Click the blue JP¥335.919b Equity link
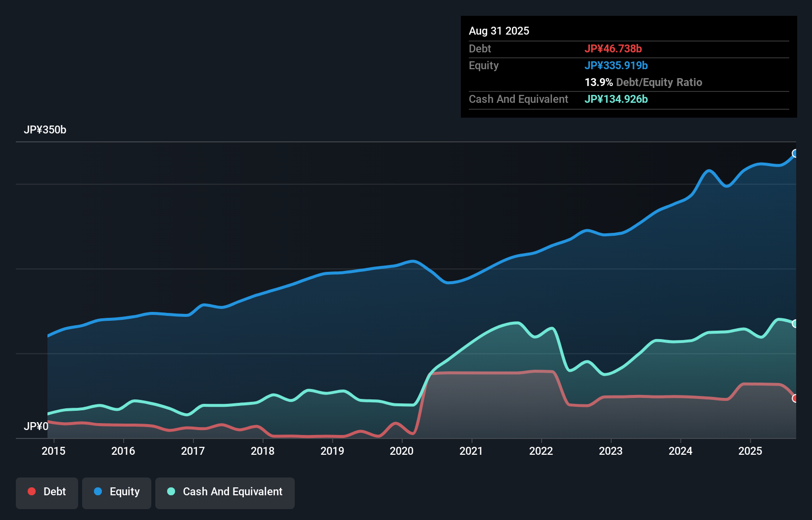 coord(617,65)
